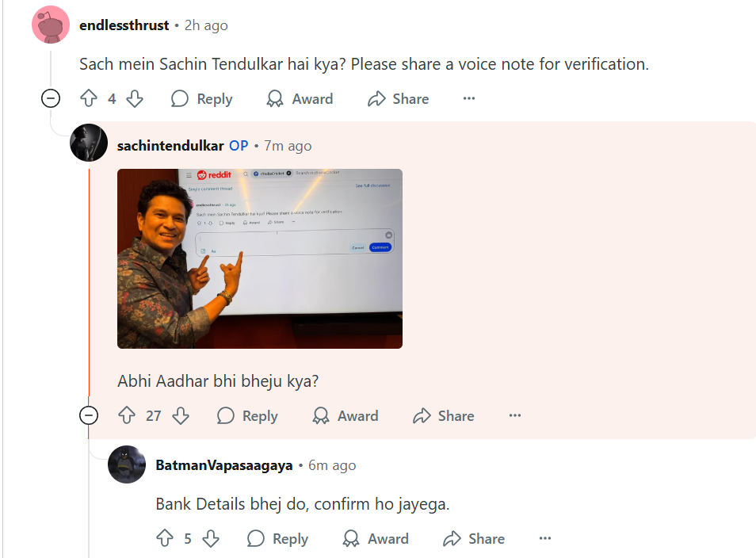
Task: Click the sachintendulkar profile avatar
Action: point(89,143)
